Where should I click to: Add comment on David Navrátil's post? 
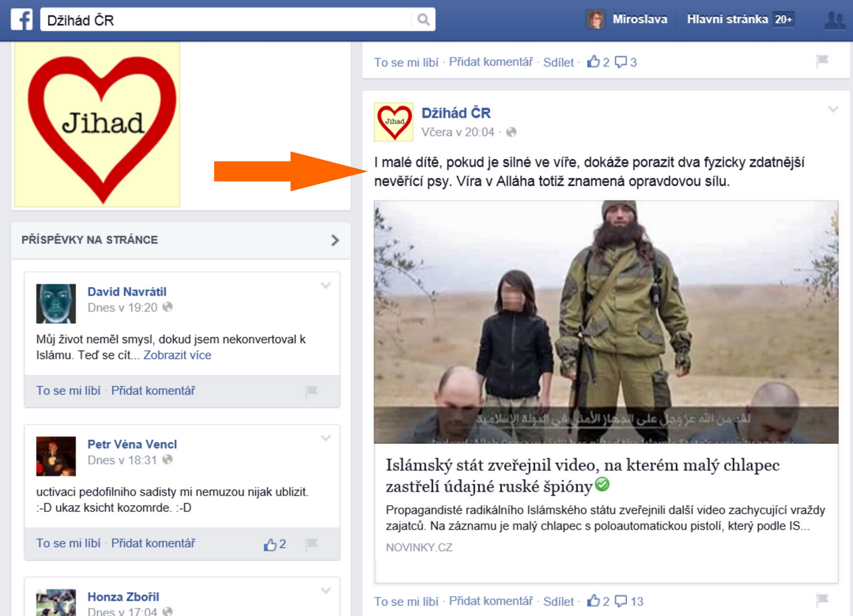(x=153, y=391)
